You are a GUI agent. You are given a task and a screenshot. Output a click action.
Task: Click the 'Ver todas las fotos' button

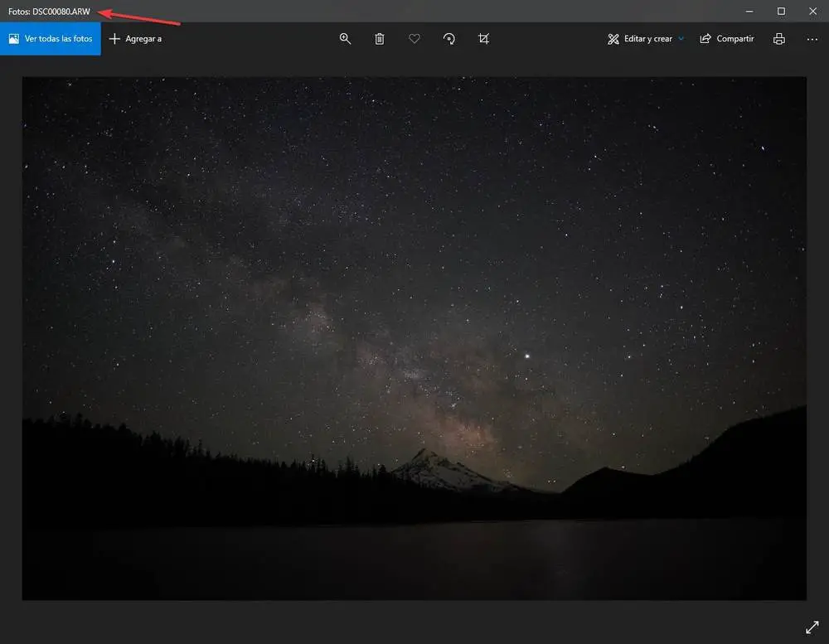[x=51, y=39]
